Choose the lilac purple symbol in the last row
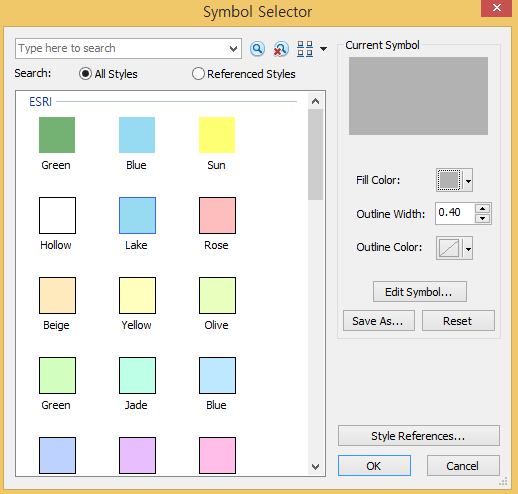Screen dimensions: 518x494 pyautogui.click(x=137, y=455)
